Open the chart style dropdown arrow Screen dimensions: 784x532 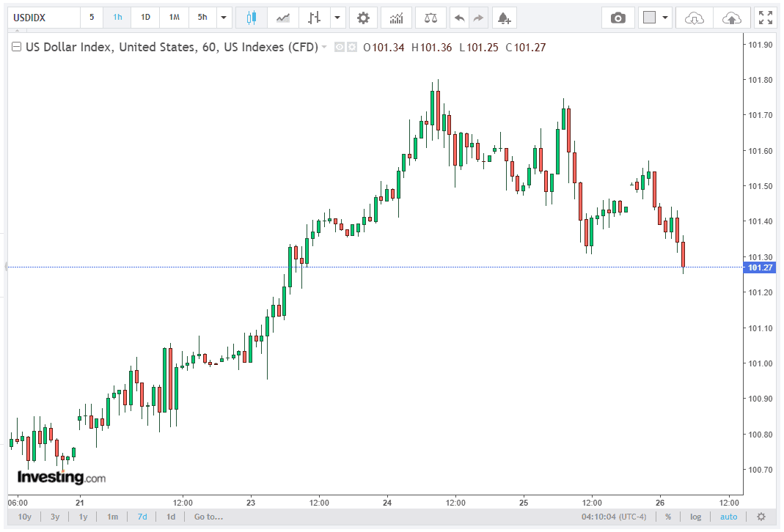337,18
